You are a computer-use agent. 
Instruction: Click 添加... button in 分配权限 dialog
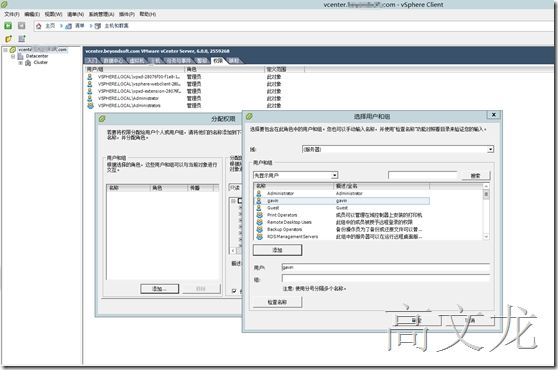(x=159, y=289)
